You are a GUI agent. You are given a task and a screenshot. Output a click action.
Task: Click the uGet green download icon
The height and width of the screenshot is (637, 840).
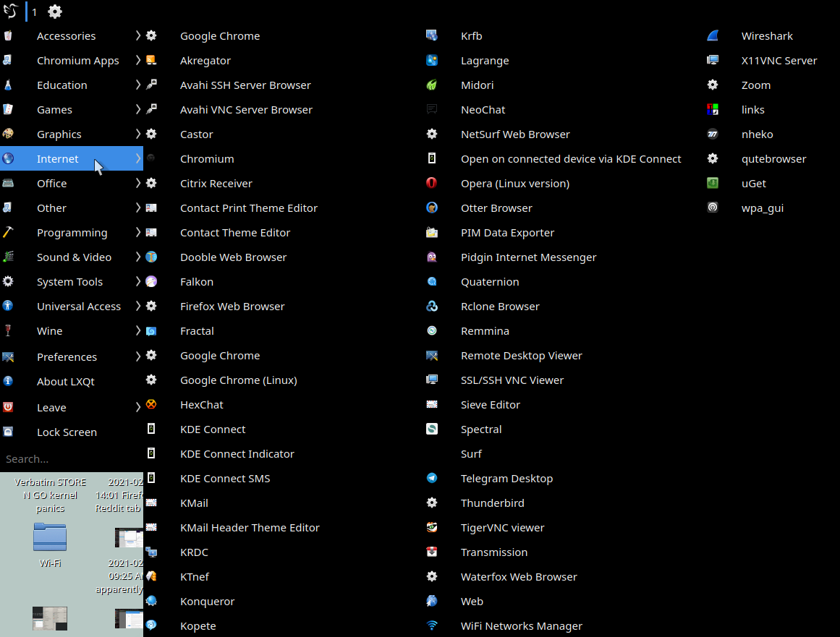713,184
